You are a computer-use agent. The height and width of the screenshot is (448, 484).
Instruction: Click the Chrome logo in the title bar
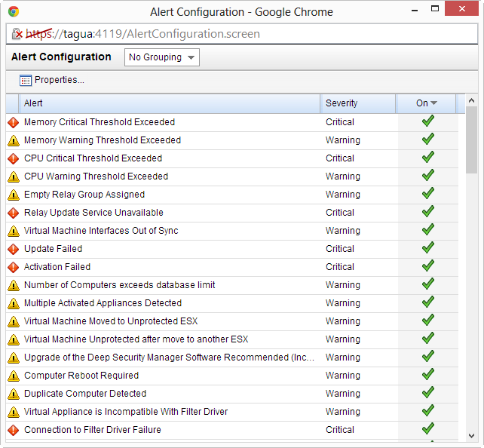tap(14, 11)
